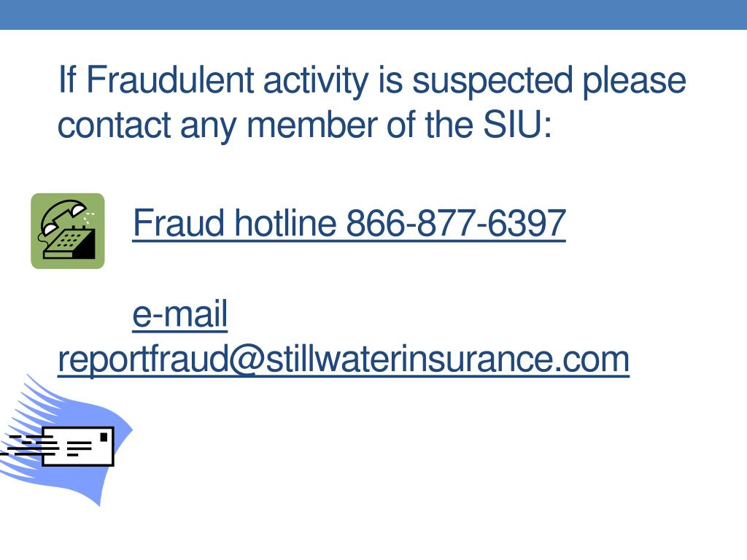Click the "contact any member" text line
This screenshot has height=560, width=747.
pyautogui.click(x=304, y=125)
